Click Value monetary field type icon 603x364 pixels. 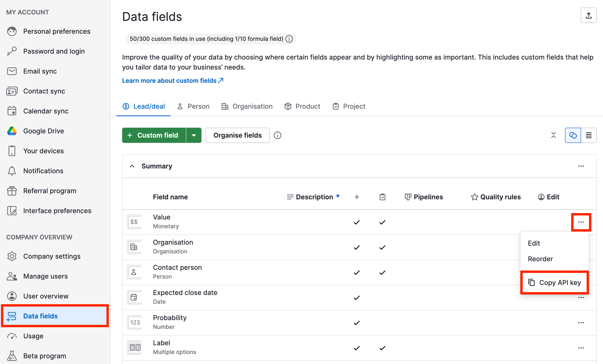tap(134, 222)
